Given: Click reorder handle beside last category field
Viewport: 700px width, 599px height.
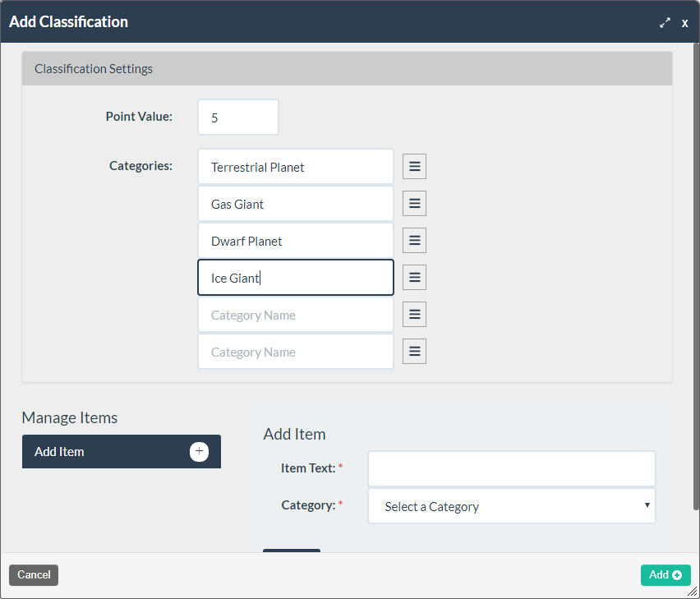Looking at the screenshot, I should pyautogui.click(x=414, y=352).
